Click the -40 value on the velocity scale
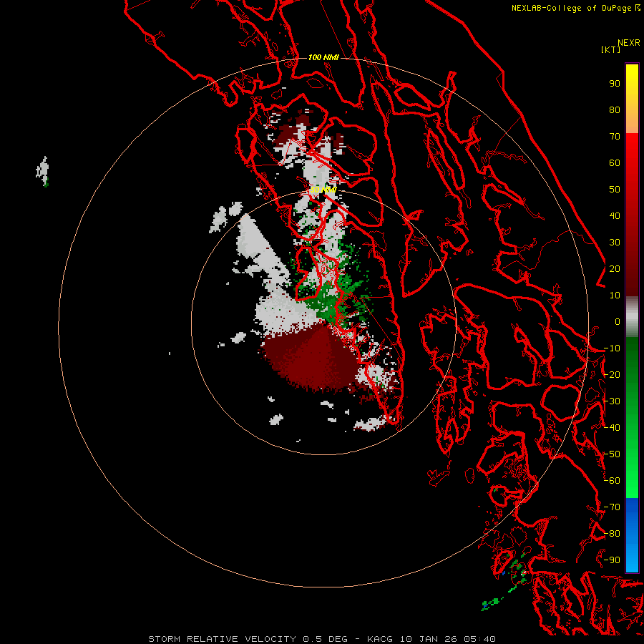Screen dimensions: 644x644 click(x=612, y=428)
